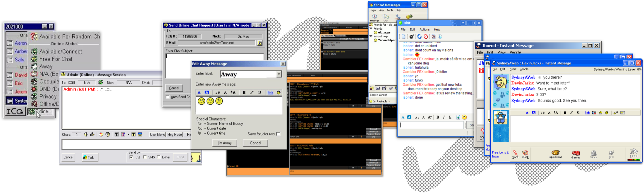Image resolution: width=644 pixels, height=193 pixels.
Task: Open Expressions in SydneyAWeb window
Action: tap(555, 154)
